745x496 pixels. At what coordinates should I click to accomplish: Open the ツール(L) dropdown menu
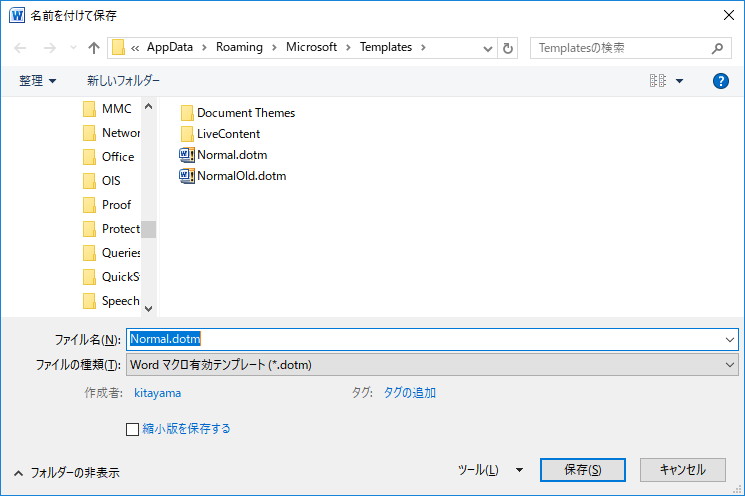[490, 470]
